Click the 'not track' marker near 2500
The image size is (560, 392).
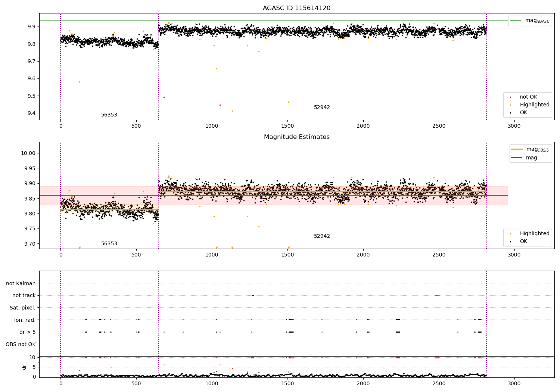(x=437, y=295)
